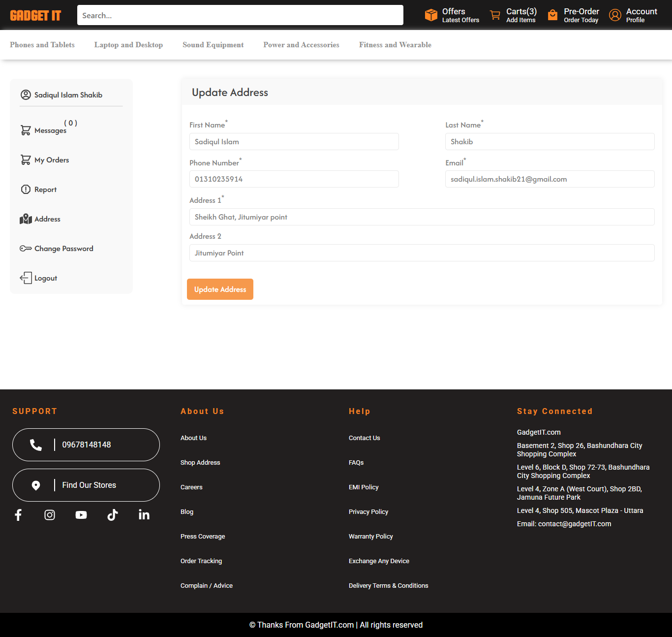Select the Change Password key icon
The height and width of the screenshot is (637, 672).
pyautogui.click(x=26, y=249)
